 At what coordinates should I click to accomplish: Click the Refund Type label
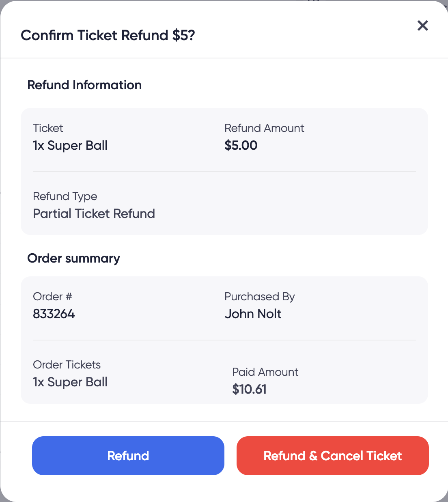65,196
